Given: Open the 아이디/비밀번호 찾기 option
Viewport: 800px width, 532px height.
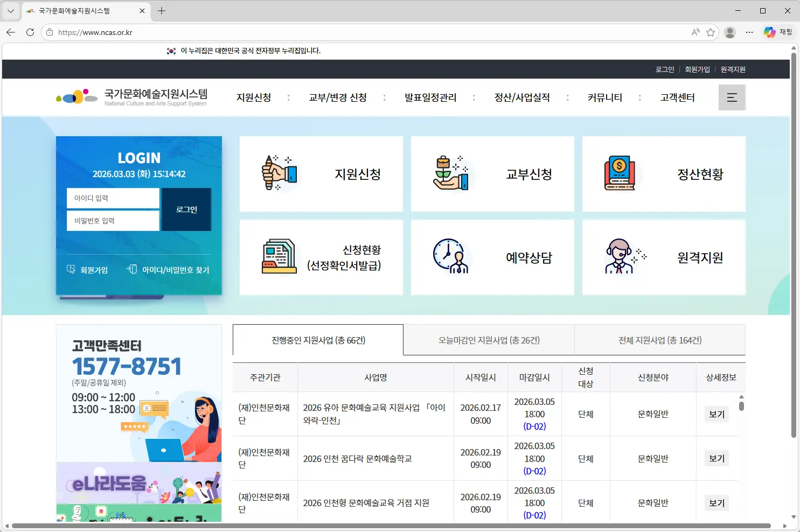Looking at the screenshot, I should click(x=167, y=269).
